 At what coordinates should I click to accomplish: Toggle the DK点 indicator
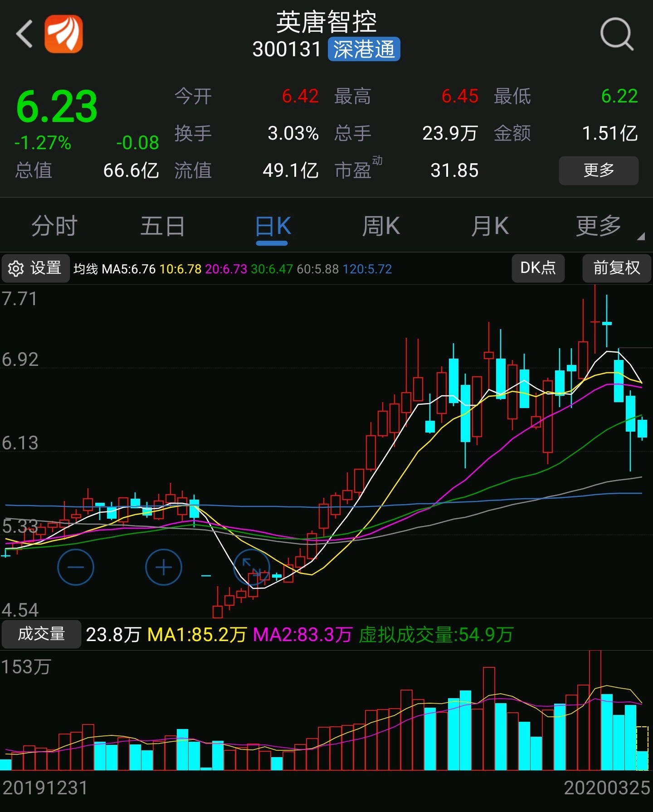tap(538, 268)
